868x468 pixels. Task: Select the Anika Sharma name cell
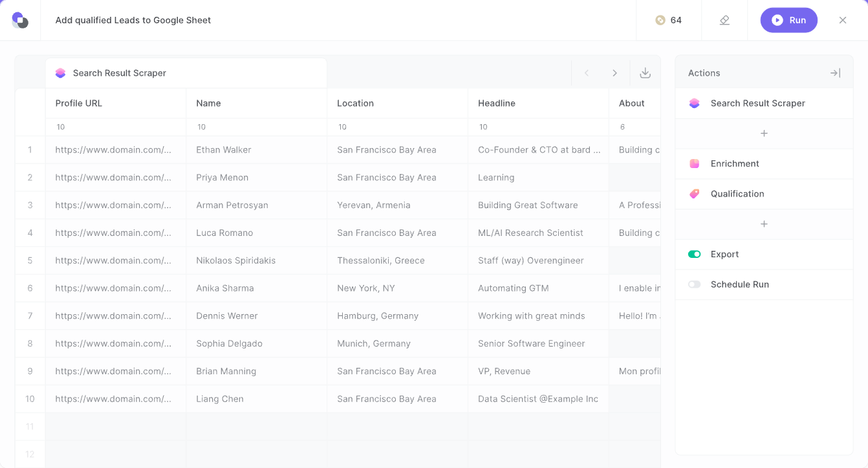click(257, 288)
